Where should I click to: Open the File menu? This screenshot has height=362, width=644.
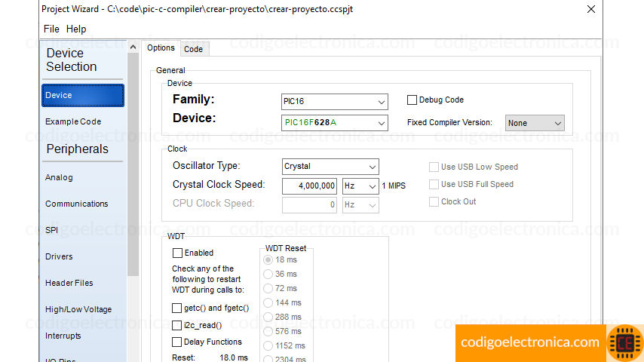click(51, 29)
